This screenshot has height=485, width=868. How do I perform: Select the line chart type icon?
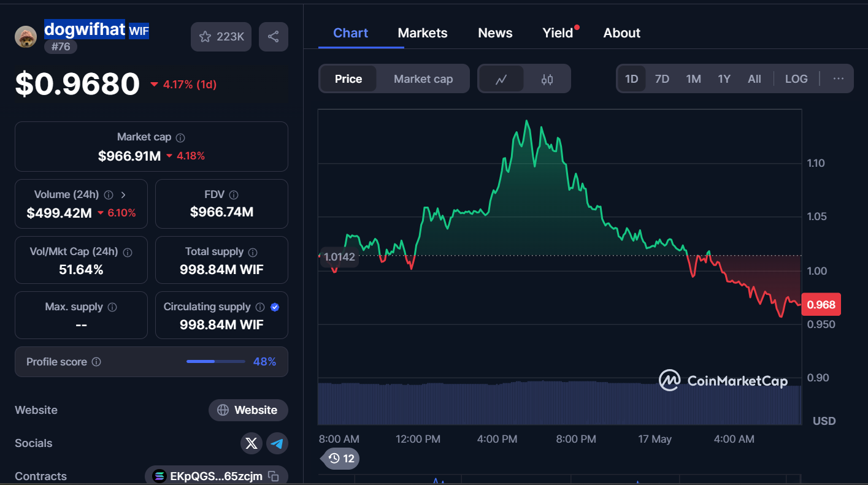pyautogui.click(x=501, y=79)
